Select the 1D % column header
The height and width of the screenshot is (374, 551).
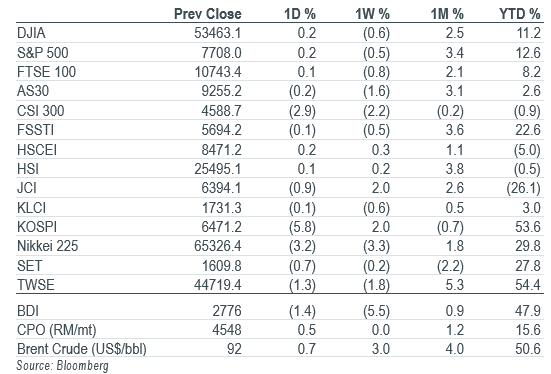point(300,14)
